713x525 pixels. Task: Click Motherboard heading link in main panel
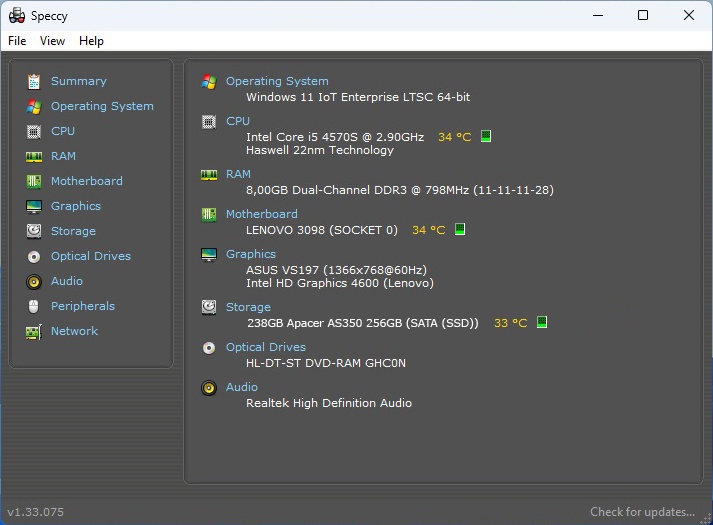click(262, 214)
